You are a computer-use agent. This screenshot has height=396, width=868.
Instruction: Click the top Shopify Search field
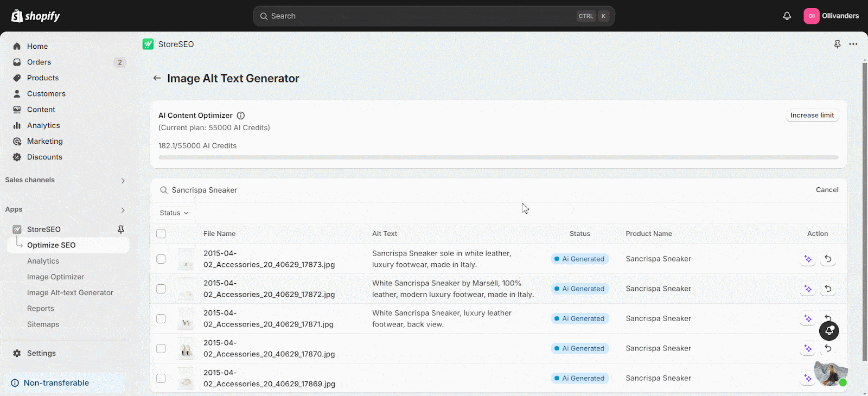(433, 16)
